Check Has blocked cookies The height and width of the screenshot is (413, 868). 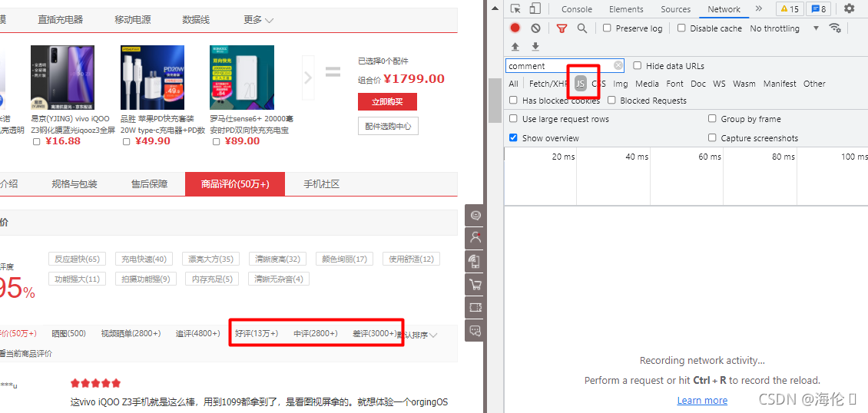pos(513,100)
